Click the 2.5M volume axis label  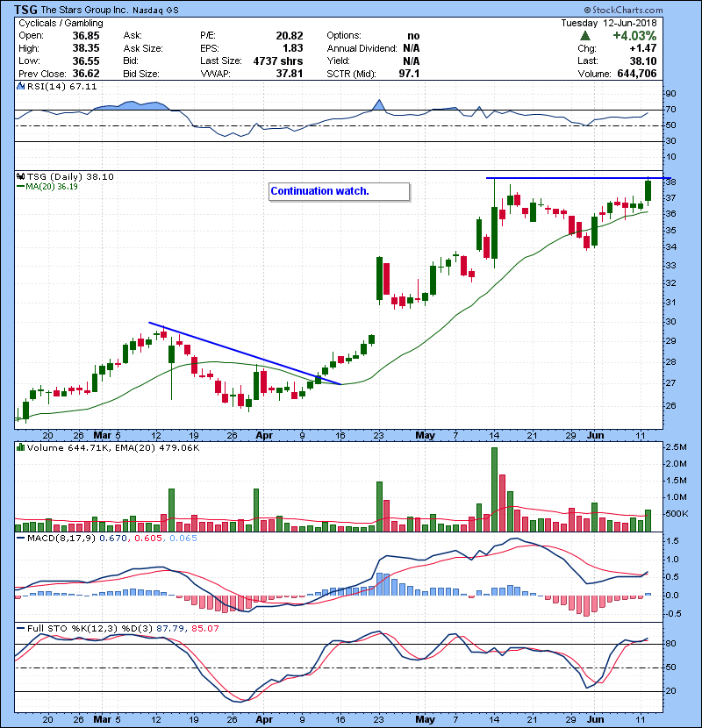(x=676, y=447)
